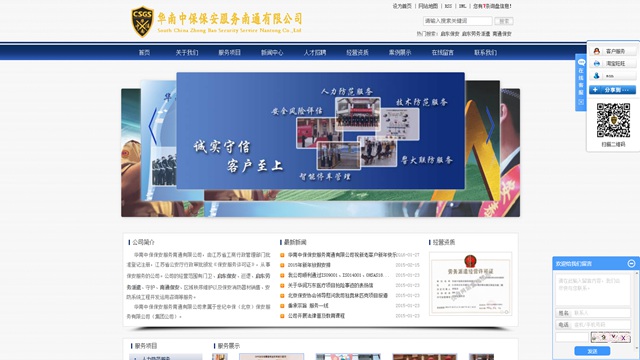
Task: Click the QR code image in sidebar
Action: (x=613, y=120)
